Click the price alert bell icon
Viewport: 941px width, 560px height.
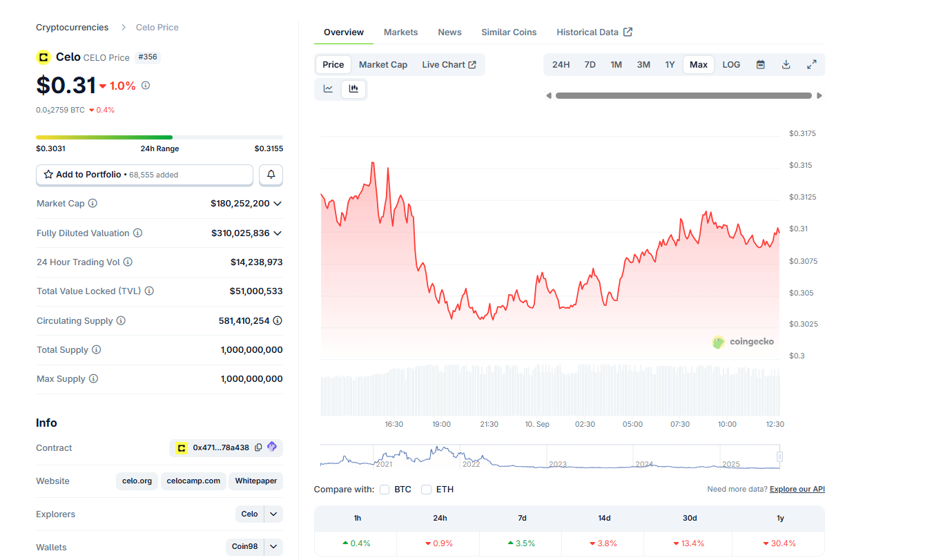(x=271, y=175)
